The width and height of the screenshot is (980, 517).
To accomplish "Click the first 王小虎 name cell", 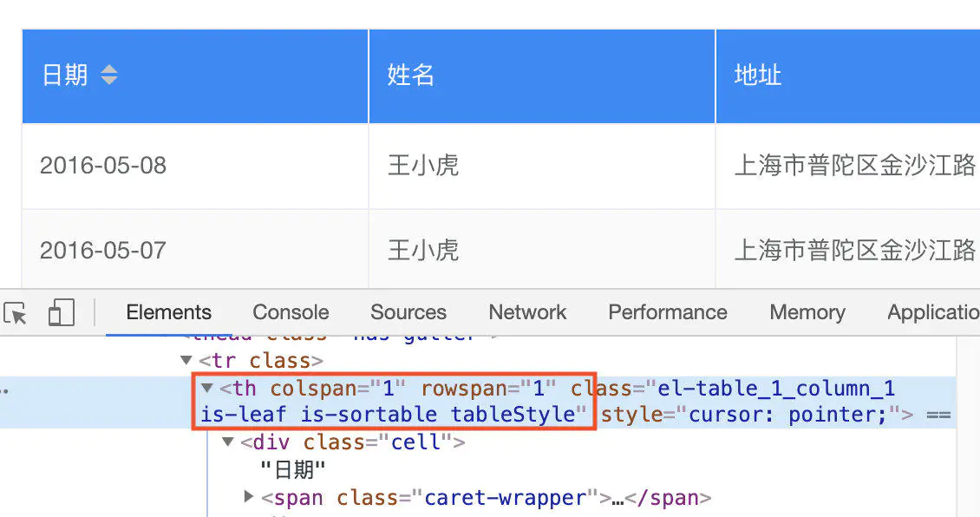I will click(x=424, y=165).
